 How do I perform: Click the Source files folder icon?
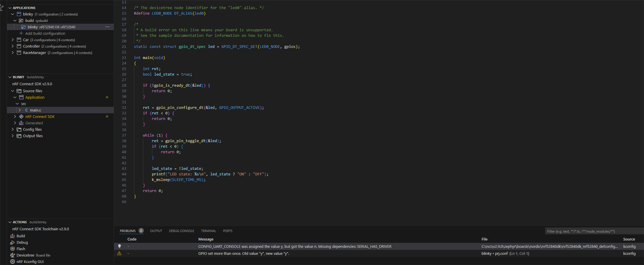(x=19, y=91)
